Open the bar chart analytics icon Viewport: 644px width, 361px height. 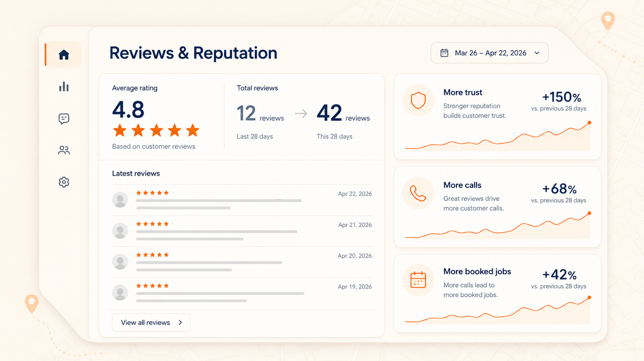click(64, 87)
